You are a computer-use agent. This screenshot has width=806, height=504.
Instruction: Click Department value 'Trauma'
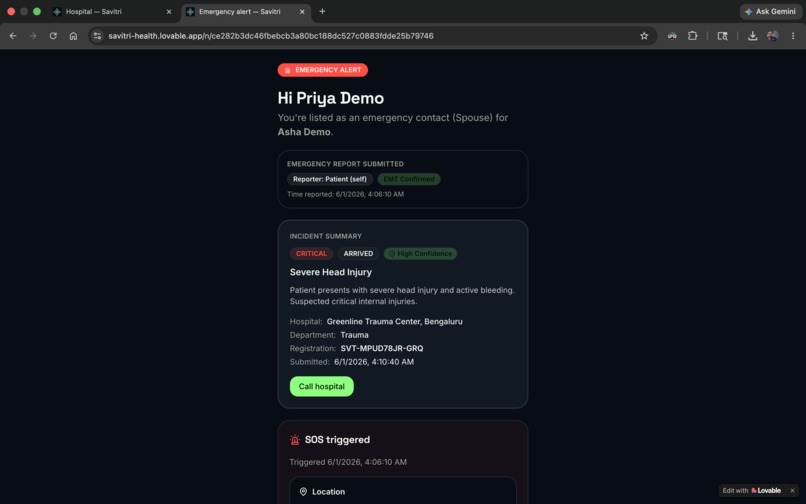(354, 335)
